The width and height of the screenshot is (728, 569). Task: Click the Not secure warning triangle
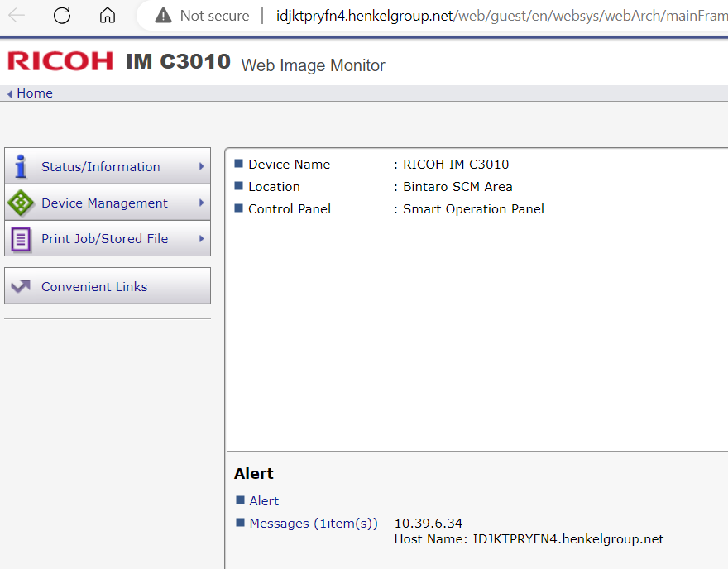(x=163, y=16)
